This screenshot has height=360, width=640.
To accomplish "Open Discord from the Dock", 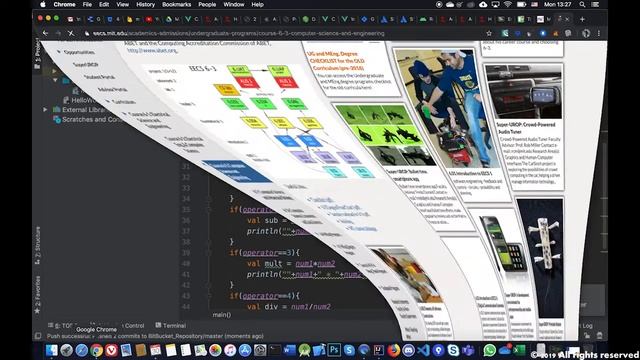I will tap(408, 350).
